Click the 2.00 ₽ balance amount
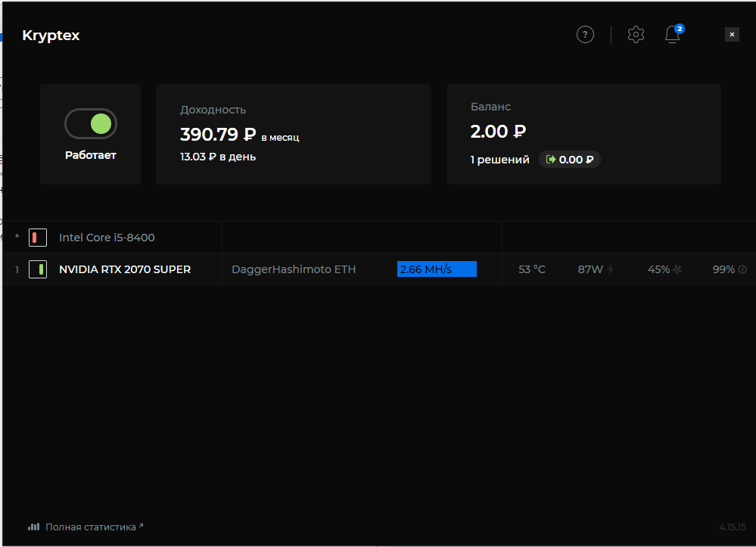Viewport: 756px width, 547px height. (498, 132)
